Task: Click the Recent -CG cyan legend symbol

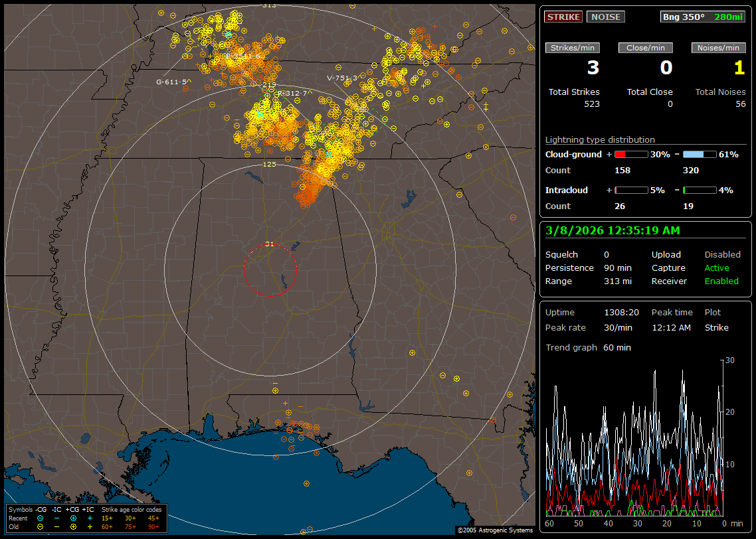Action: pyautogui.click(x=41, y=518)
